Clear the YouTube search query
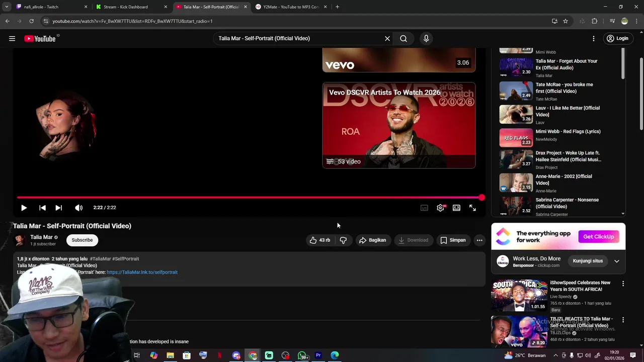644x362 pixels. (387, 38)
